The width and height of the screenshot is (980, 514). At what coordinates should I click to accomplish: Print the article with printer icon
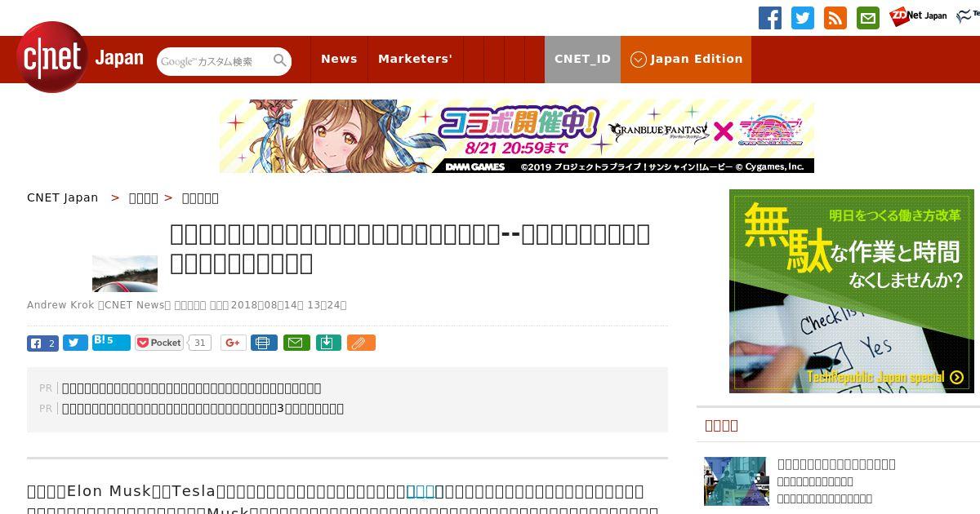264,343
